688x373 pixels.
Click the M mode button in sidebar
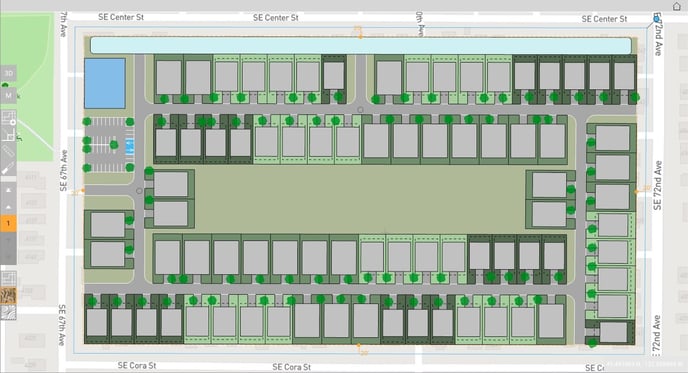tap(8, 95)
